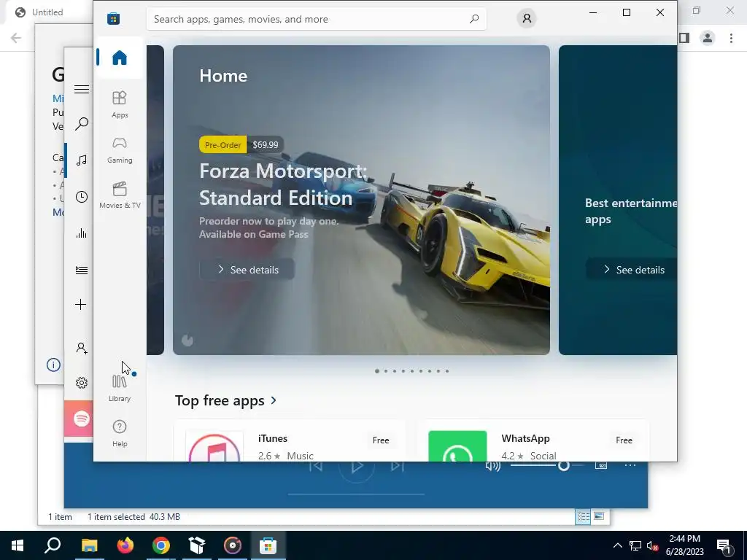Screen dimensions: 747x560
Task: Open the notification center icon
Action: click(x=724, y=546)
